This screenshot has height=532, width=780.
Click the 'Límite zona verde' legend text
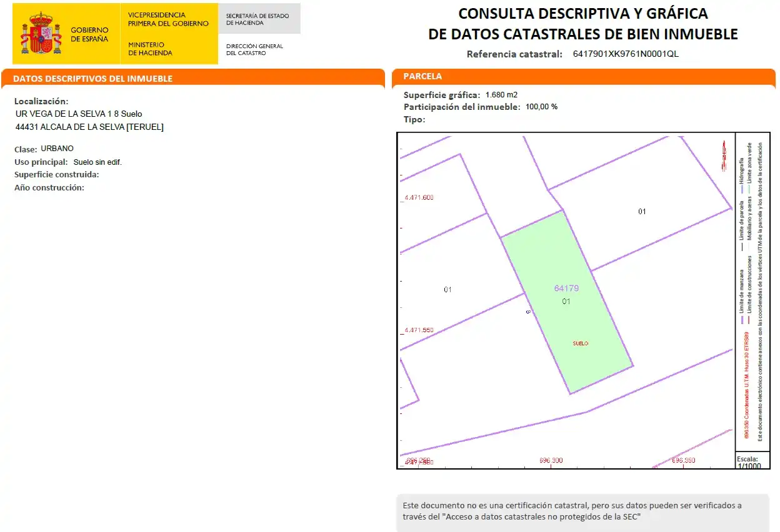tap(750, 162)
